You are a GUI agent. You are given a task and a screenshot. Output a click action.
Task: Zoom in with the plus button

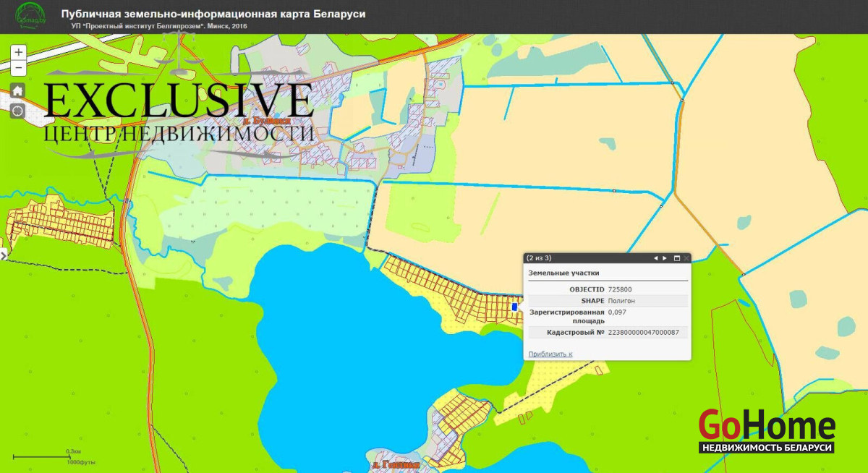coord(19,52)
